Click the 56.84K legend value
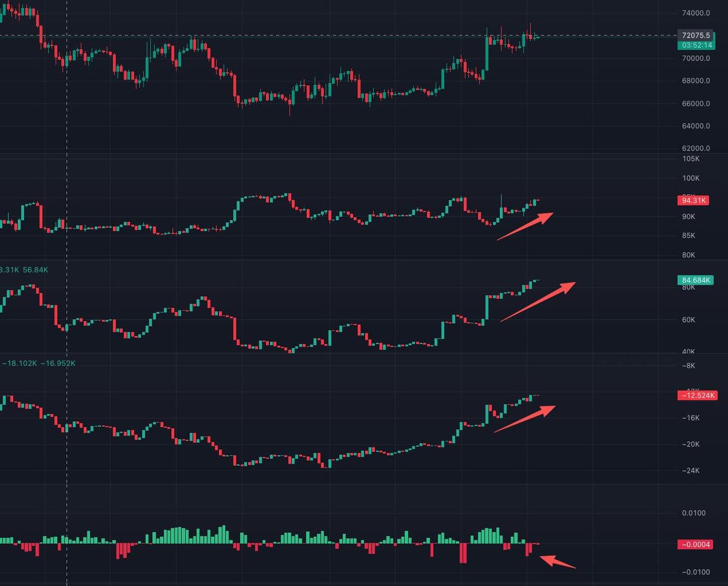The image size is (728, 586). tap(36, 269)
